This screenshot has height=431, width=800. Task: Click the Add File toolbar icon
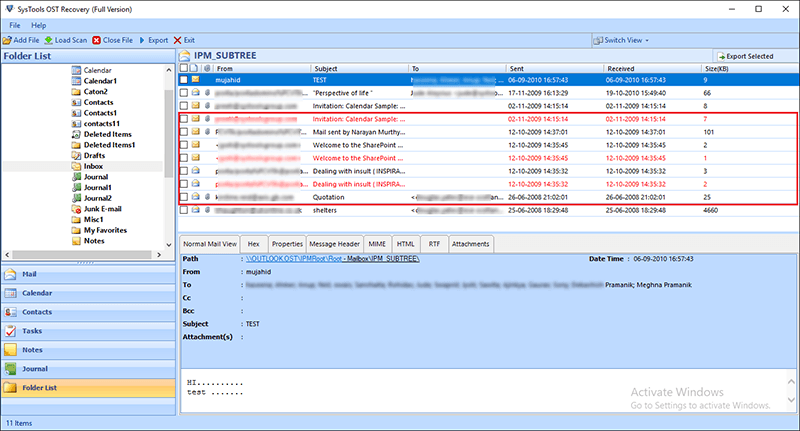point(7,40)
